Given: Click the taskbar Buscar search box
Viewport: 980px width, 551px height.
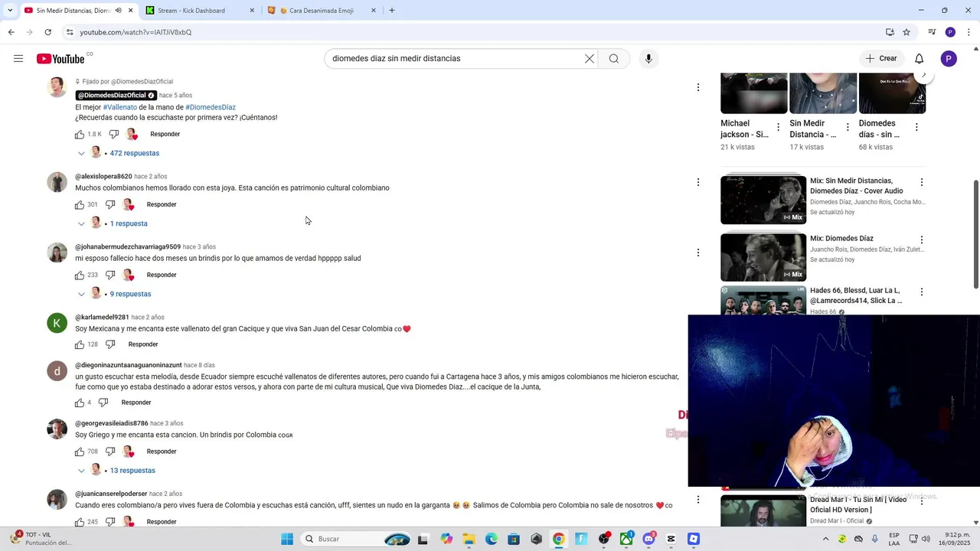Looking at the screenshot, I should pyautogui.click(x=356, y=539).
